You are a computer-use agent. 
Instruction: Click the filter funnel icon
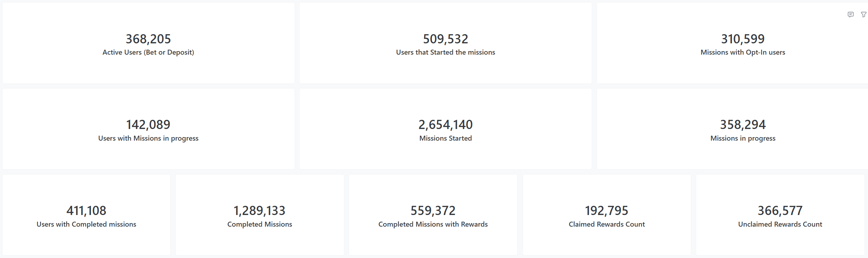[863, 14]
